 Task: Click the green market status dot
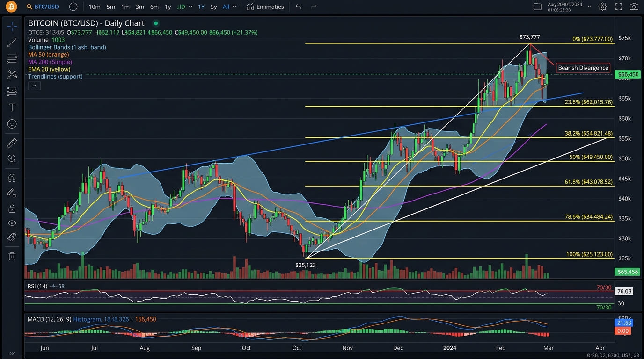[156, 23]
